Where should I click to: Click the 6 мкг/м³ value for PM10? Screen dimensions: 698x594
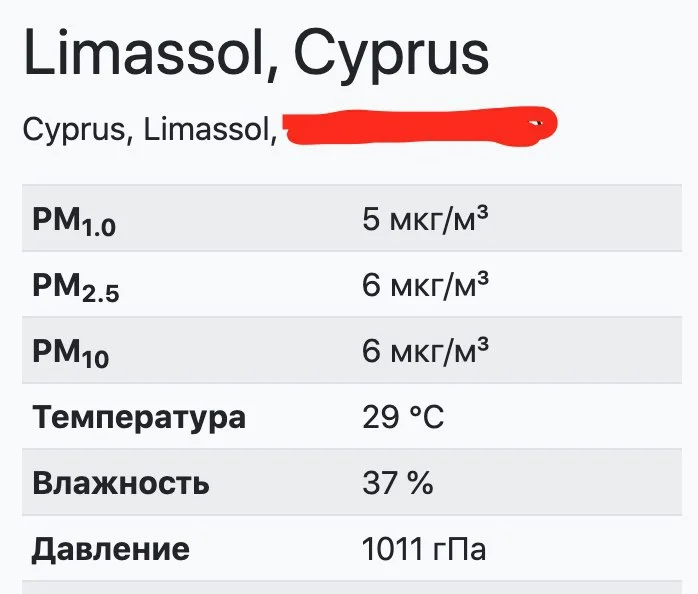click(x=425, y=350)
